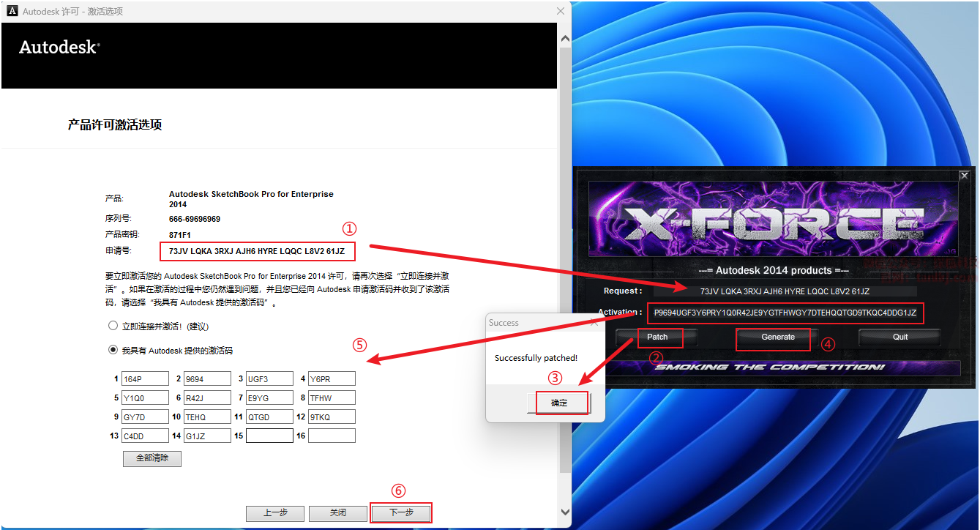
Task: Click the Activation field in X-Force
Action: click(785, 313)
